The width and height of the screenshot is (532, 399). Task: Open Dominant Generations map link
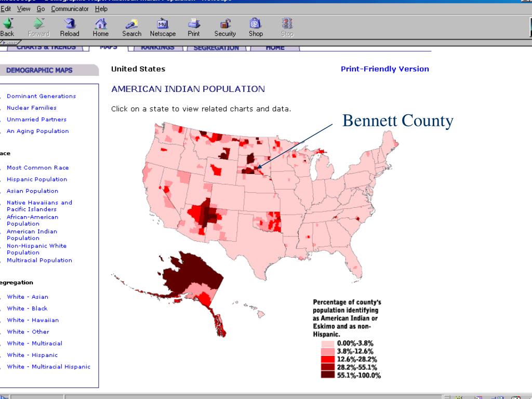(42, 96)
